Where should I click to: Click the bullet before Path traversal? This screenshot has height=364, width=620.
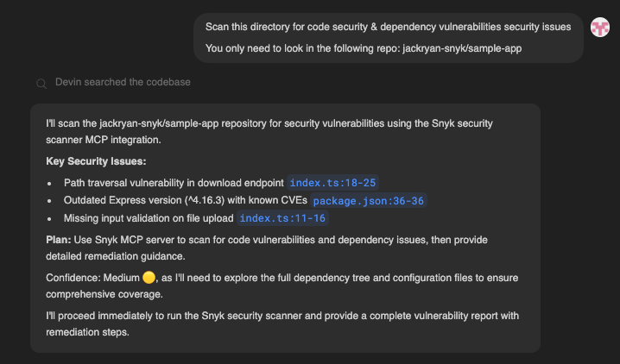click(51, 183)
